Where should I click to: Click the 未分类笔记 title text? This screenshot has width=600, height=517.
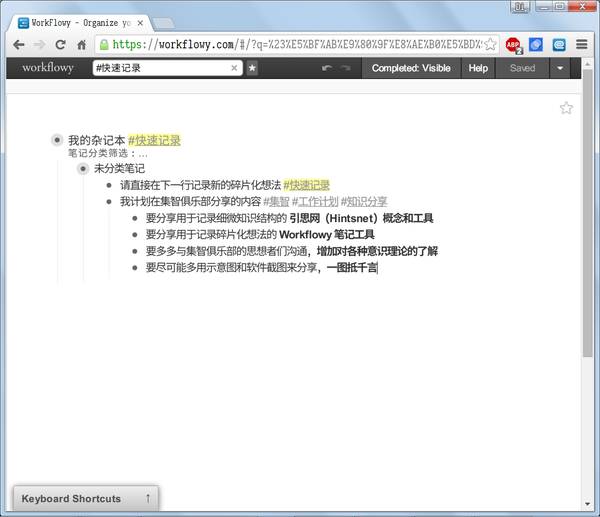point(119,168)
